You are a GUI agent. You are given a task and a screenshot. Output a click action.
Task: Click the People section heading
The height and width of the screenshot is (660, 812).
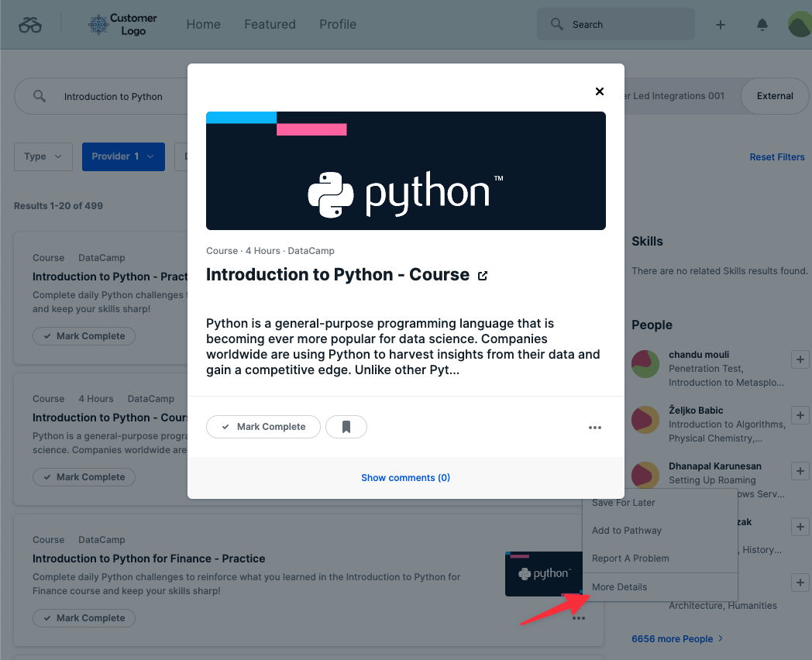pos(652,325)
